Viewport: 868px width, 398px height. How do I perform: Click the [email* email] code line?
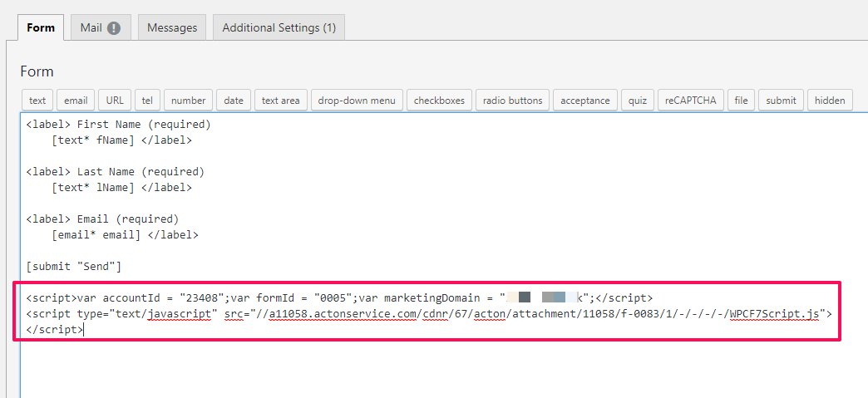[x=125, y=234]
